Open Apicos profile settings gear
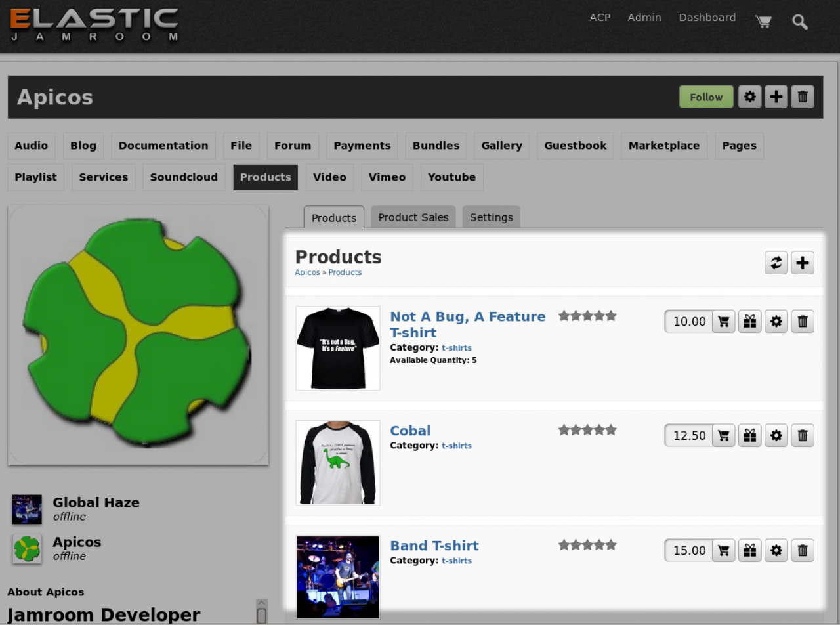Viewport: 840px width, 625px height. click(x=750, y=97)
